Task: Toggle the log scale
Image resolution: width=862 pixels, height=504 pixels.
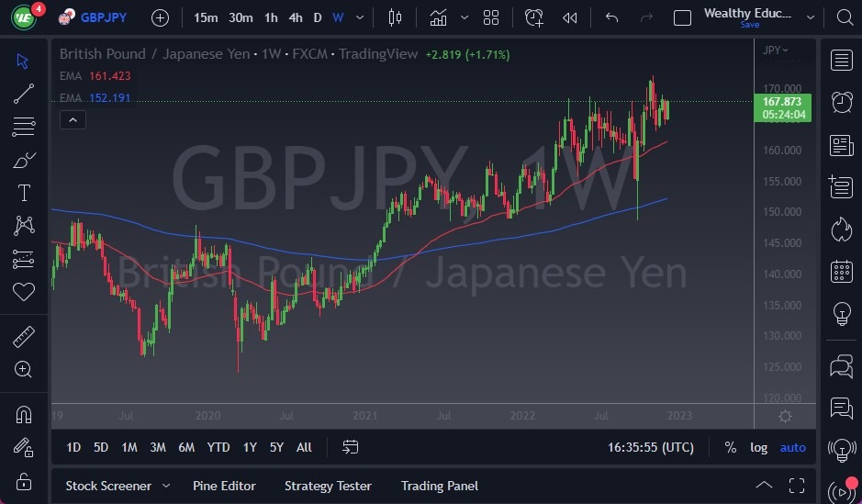Action: click(758, 447)
